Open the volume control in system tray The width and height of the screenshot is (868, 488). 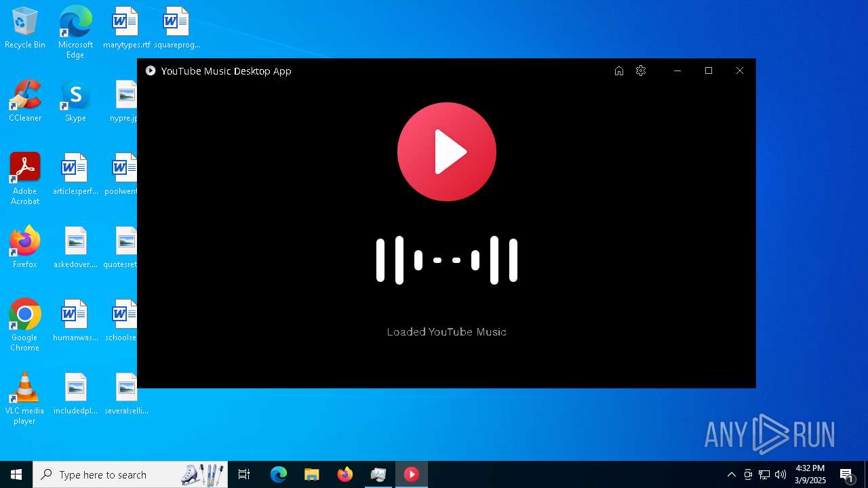click(x=781, y=474)
